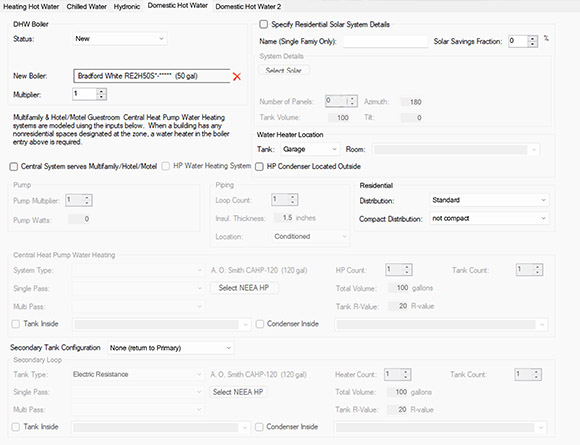
Task: Decrease the Solar Savings Fraction spinner
Action: pos(533,44)
